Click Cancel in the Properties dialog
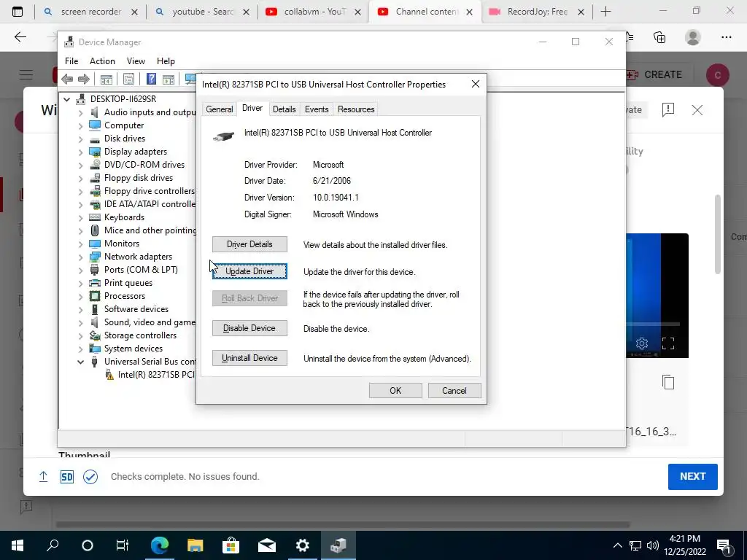This screenshot has height=560, width=747. tap(454, 391)
